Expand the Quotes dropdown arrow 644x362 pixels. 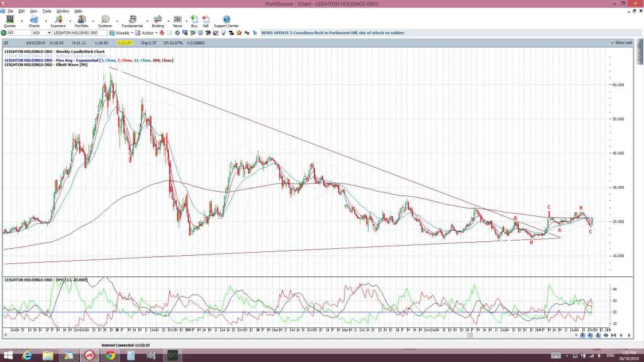tap(22, 21)
